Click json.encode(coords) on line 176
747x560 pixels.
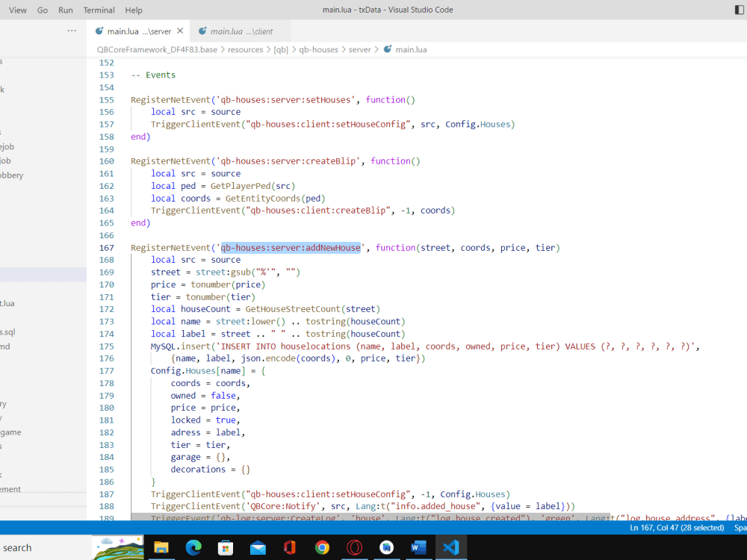289,358
